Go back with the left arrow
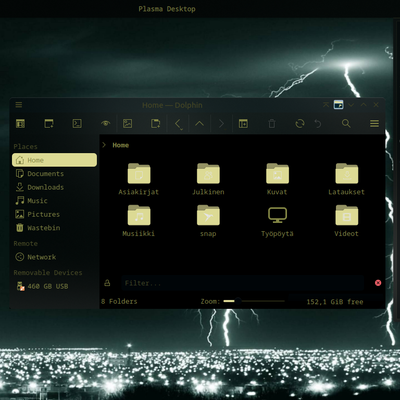 coord(178,124)
